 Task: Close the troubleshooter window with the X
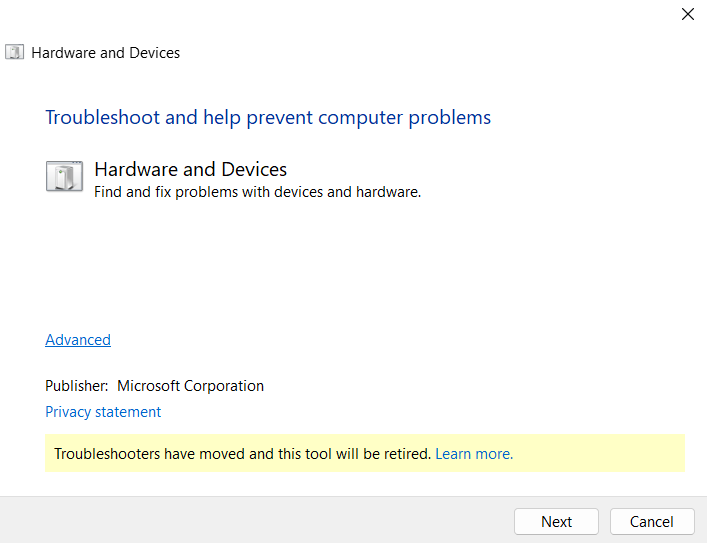pos(688,14)
